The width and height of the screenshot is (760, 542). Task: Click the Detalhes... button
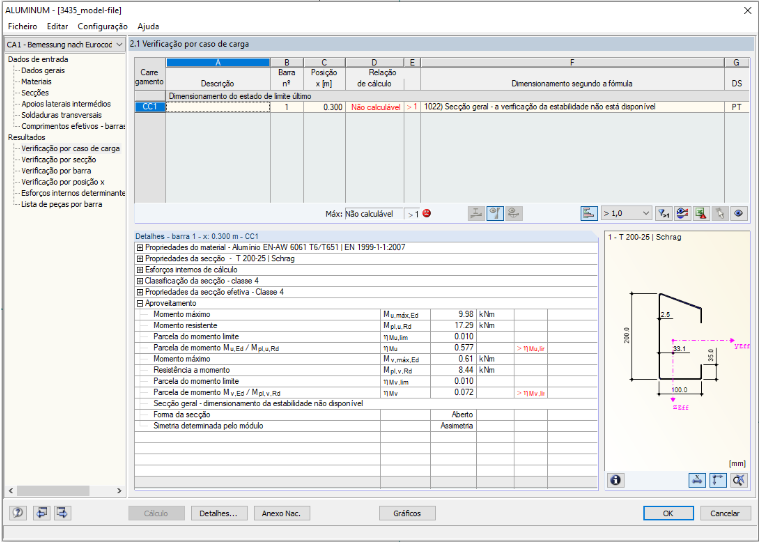(x=219, y=513)
